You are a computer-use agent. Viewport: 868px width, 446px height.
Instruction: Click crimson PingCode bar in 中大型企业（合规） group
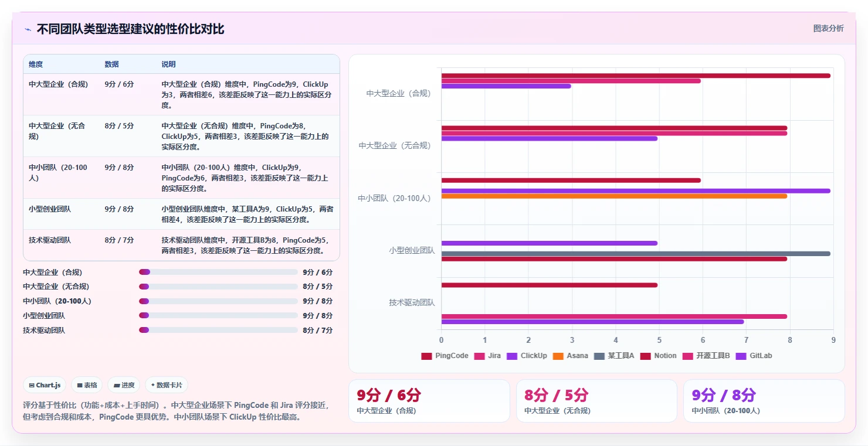pos(636,76)
